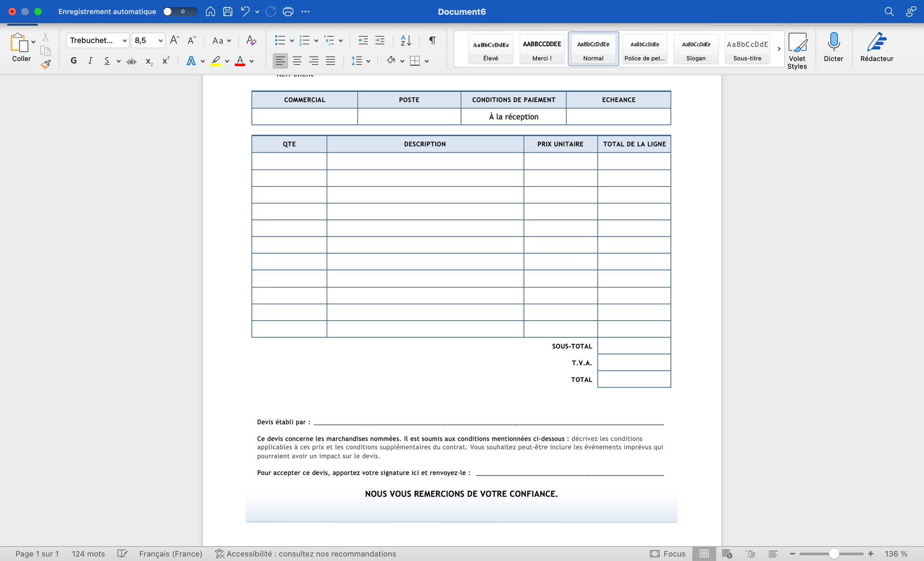
Task: Apply the Sous-titre style
Action: (x=747, y=49)
